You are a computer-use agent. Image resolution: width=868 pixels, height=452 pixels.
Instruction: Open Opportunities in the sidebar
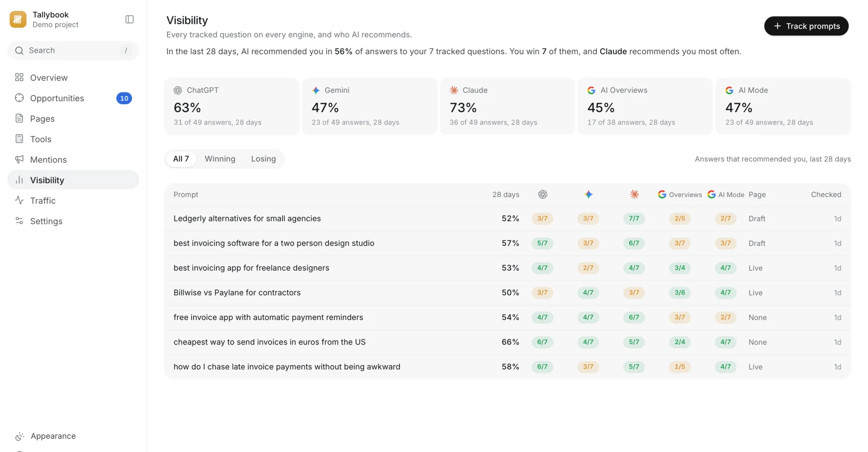(73, 98)
